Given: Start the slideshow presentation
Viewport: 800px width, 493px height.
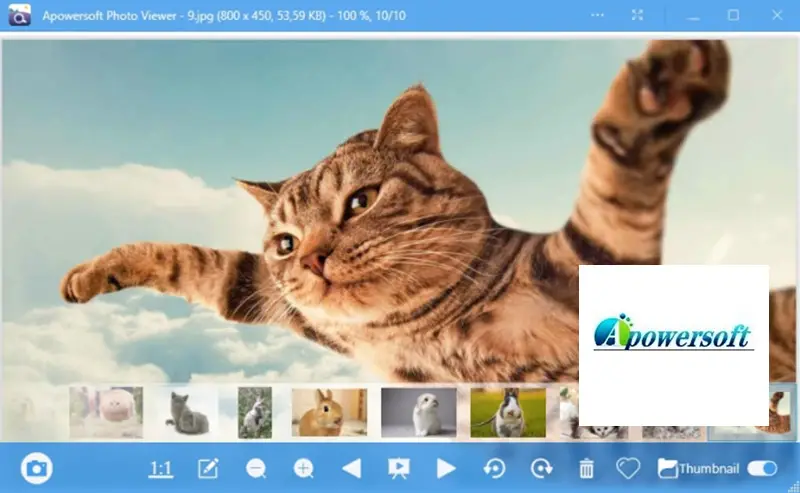Looking at the screenshot, I should pyautogui.click(x=398, y=469).
